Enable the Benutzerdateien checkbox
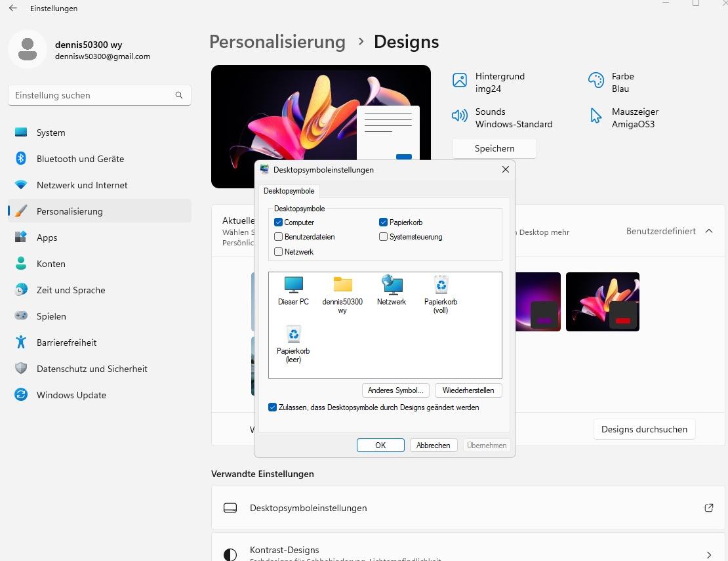Viewport: 728px width, 561px height. click(x=279, y=236)
